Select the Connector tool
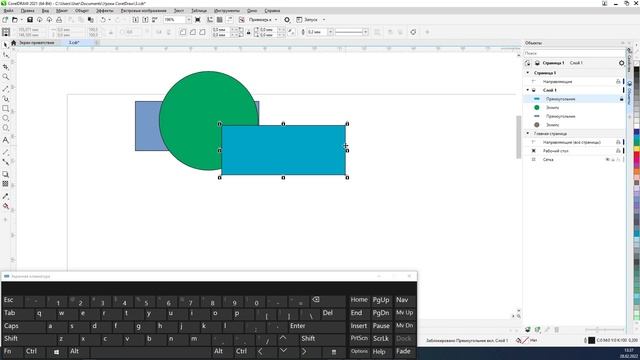Screen dimensions: 640x360 click(5, 162)
